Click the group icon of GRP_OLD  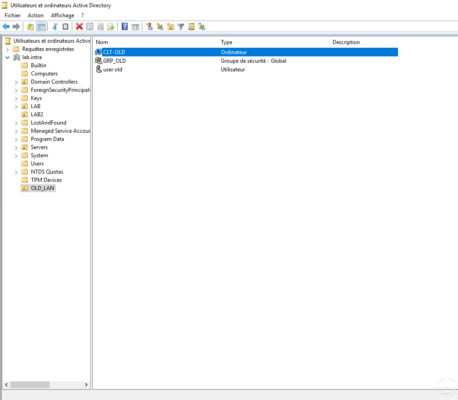point(98,61)
